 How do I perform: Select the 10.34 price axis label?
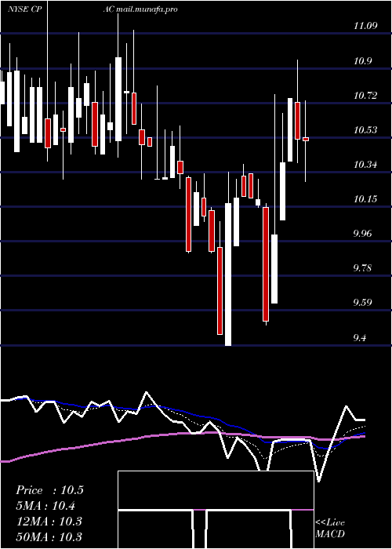point(366,164)
